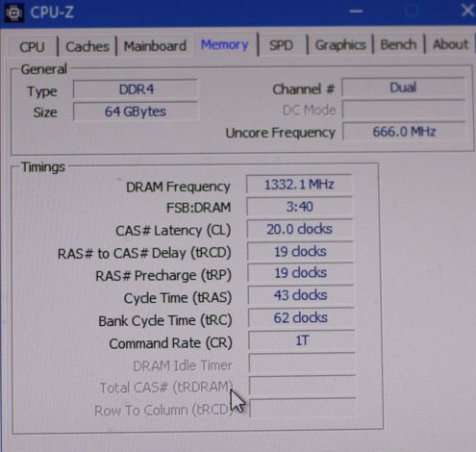This screenshot has width=476, height=452.
Task: Select the About tab
Action: pos(450,44)
